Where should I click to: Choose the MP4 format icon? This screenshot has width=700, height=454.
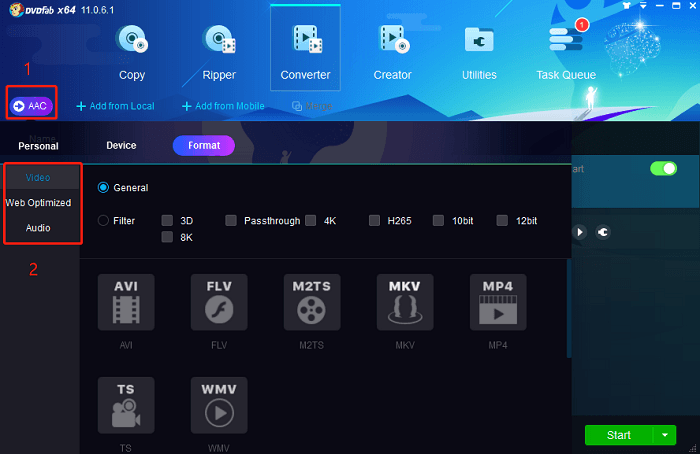(x=498, y=302)
